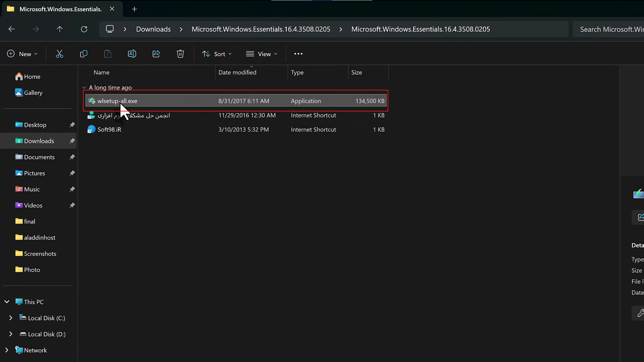Image resolution: width=644 pixels, height=362 pixels.
Task: Open the Sort options dropdown
Action: 217,54
